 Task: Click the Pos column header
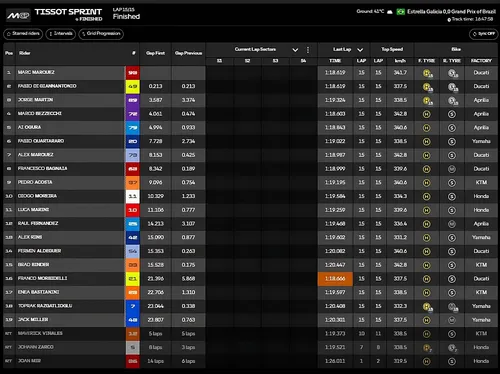coord(9,53)
